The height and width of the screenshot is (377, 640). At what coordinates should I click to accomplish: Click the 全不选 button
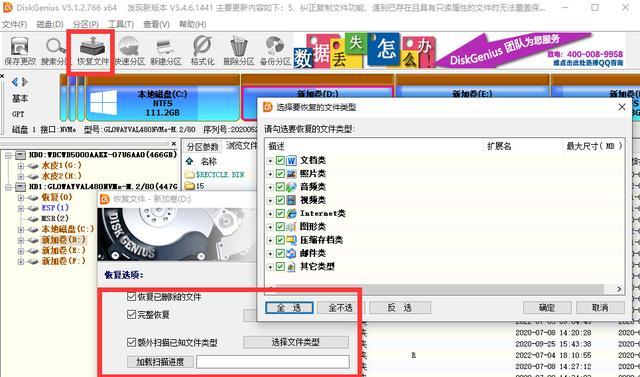pos(340,308)
